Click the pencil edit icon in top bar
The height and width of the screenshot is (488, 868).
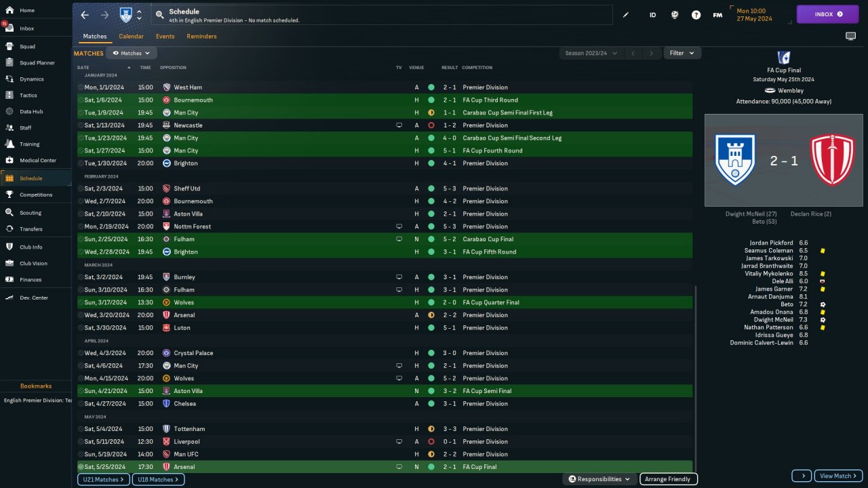tap(625, 15)
